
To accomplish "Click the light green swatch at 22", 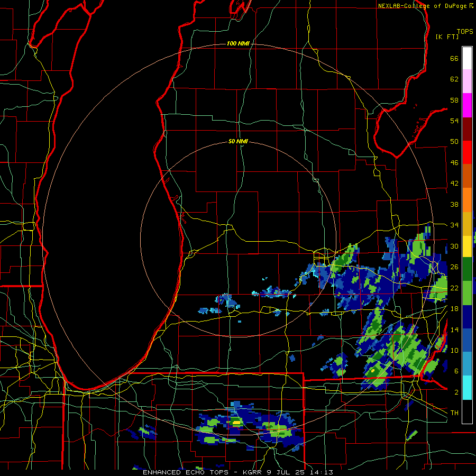I will click(467, 293).
